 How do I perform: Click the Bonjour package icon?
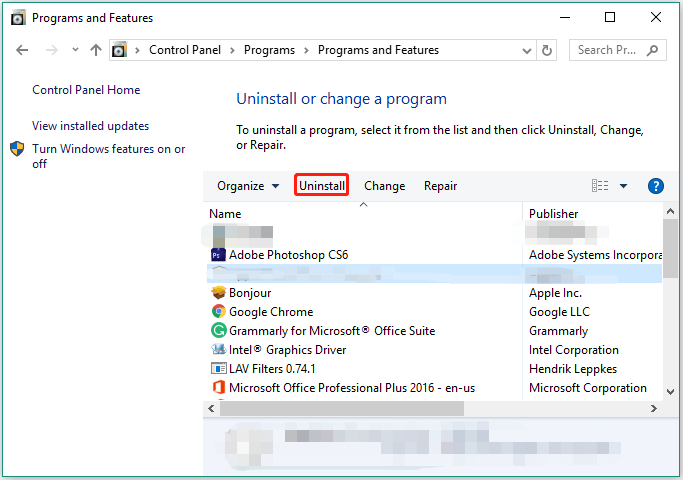click(x=218, y=292)
